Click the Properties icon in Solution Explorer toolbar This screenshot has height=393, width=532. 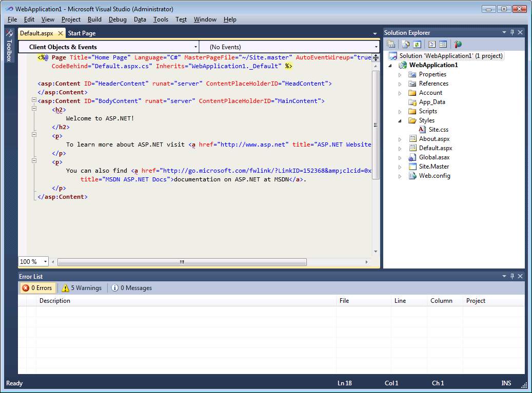point(391,45)
